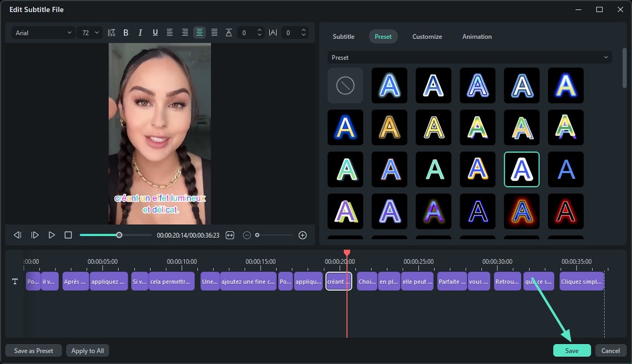Choose the golden orange outlined A preset
Viewport: 632px width, 364px height.
(389, 127)
